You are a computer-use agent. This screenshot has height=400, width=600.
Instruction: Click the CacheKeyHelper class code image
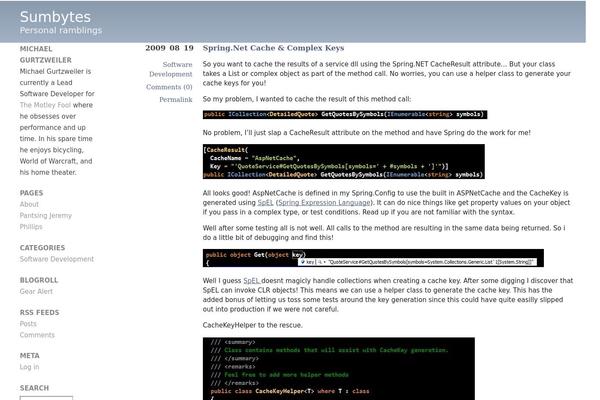(339, 369)
